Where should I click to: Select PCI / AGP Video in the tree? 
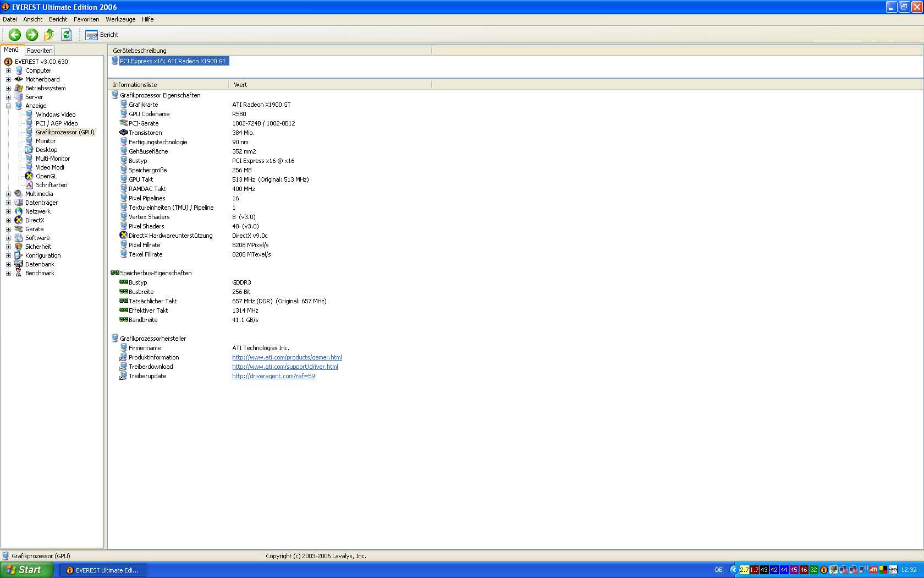57,123
